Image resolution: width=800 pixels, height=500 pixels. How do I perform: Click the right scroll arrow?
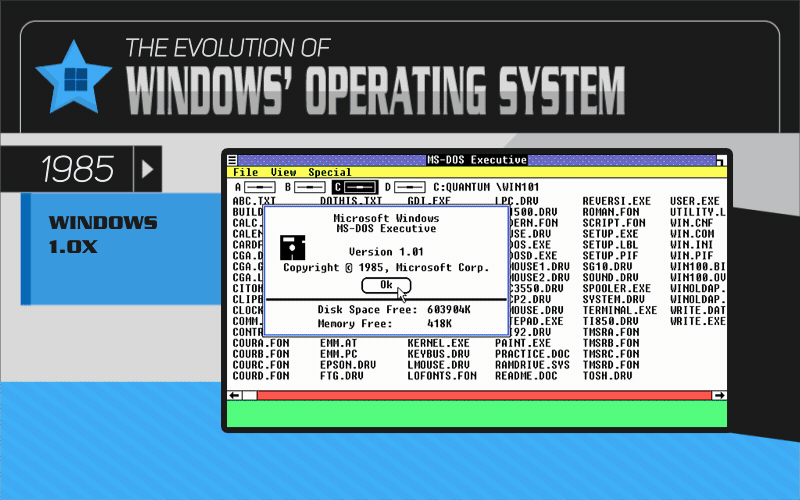click(718, 396)
